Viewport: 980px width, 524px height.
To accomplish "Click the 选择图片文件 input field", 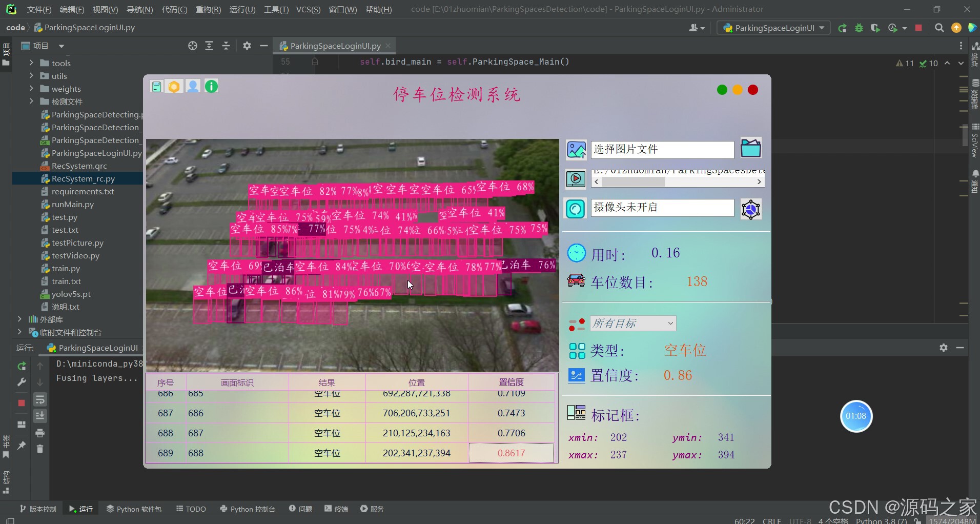I will pyautogui.click(x=662, y=150).
